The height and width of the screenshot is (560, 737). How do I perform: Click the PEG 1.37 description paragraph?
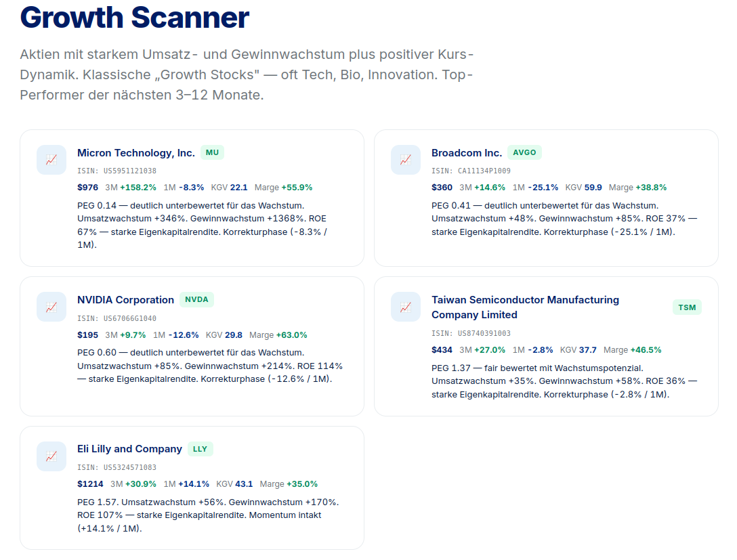pos(564,381)
